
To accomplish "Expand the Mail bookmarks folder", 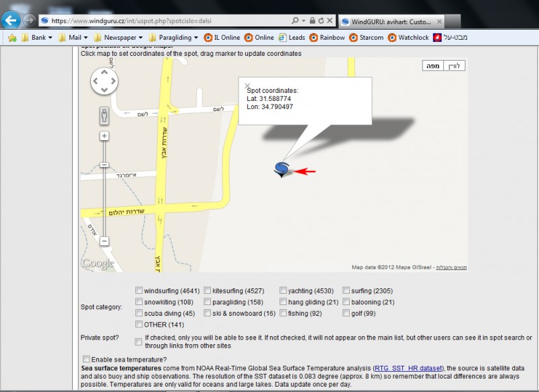I will click(x=73, y=38).
